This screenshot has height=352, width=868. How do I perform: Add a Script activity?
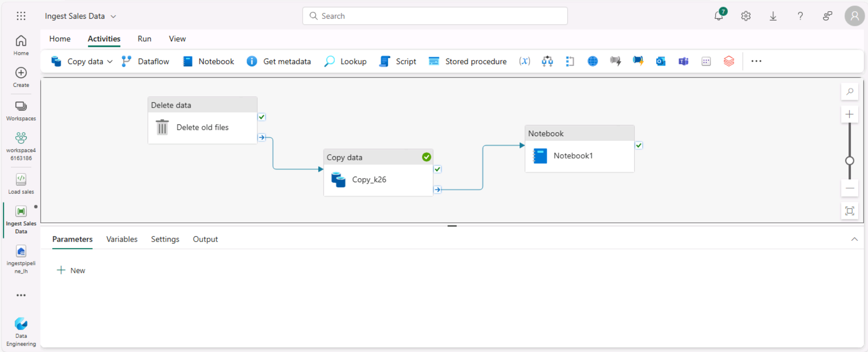point(397,61)
